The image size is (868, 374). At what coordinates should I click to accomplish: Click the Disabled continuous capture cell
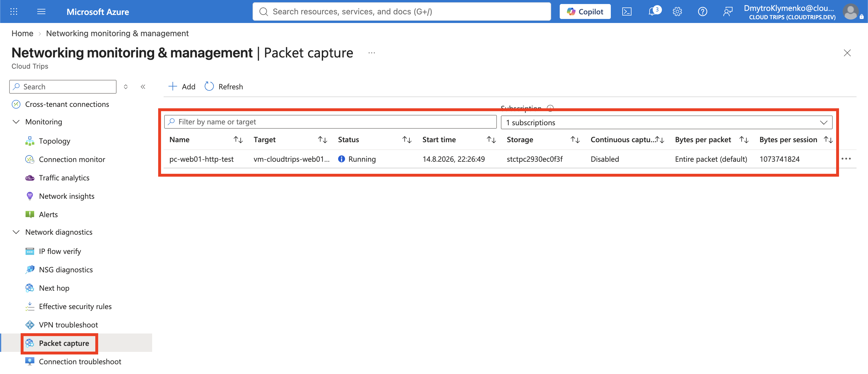(605, 159)
